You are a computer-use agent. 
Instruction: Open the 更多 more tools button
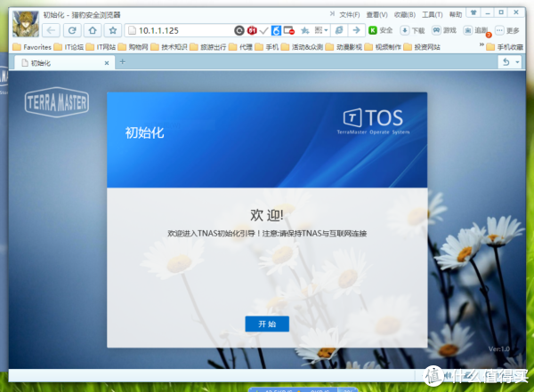(x=507, y=30)
